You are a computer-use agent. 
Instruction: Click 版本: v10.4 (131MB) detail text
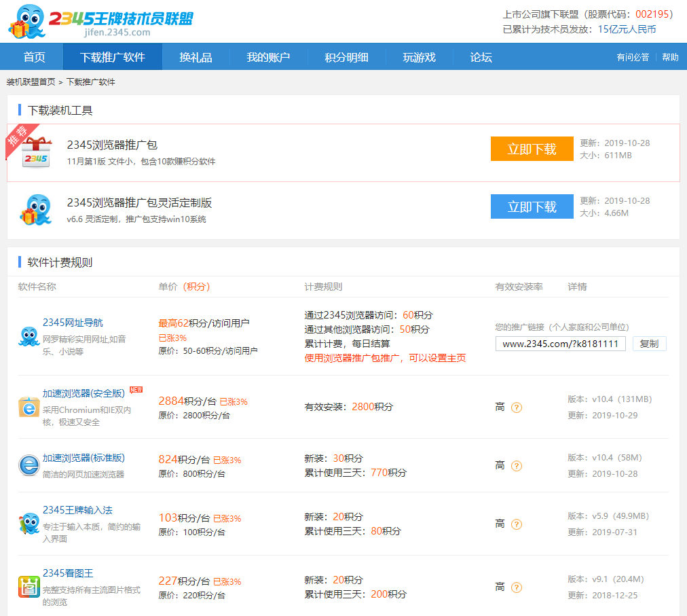pyautogui.click(x=610, y=399)
